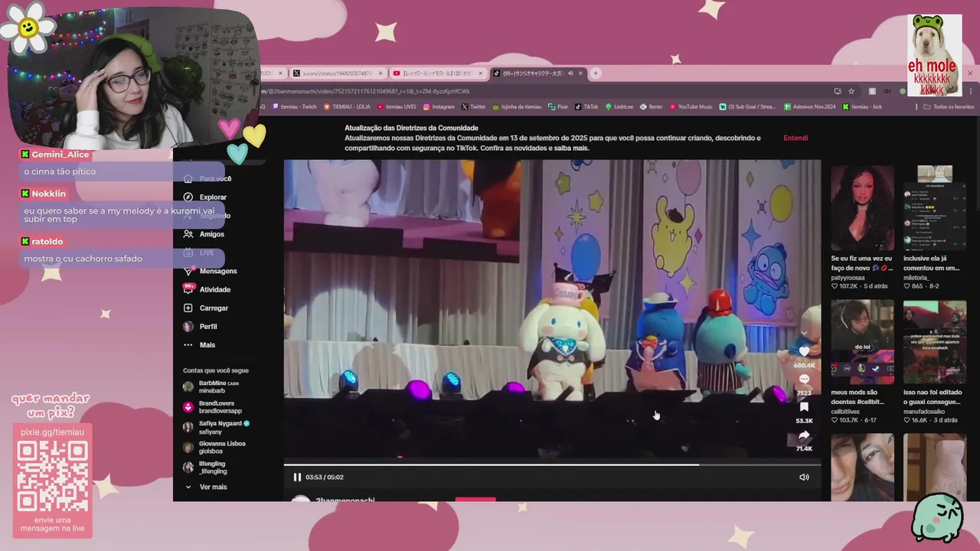Click the audio indicator on TikTok tab
This screenshot has height=551, width=980.
pos(570,73)
